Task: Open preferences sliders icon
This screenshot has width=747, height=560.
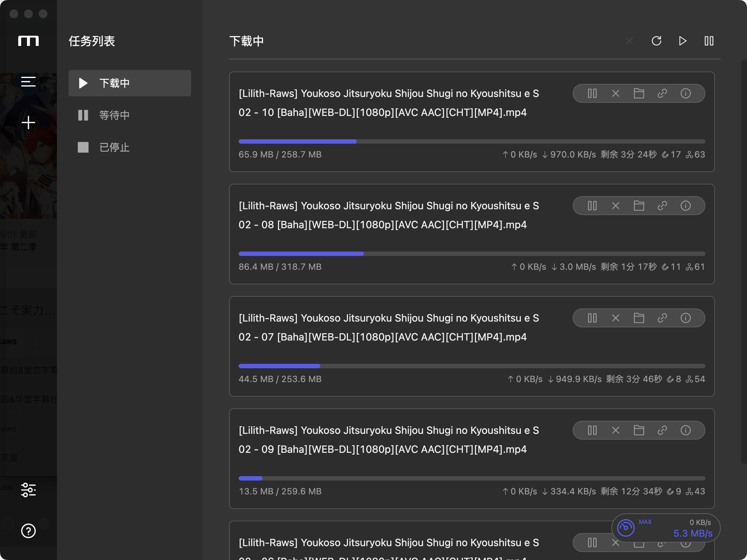Action: tap(28, 490)
